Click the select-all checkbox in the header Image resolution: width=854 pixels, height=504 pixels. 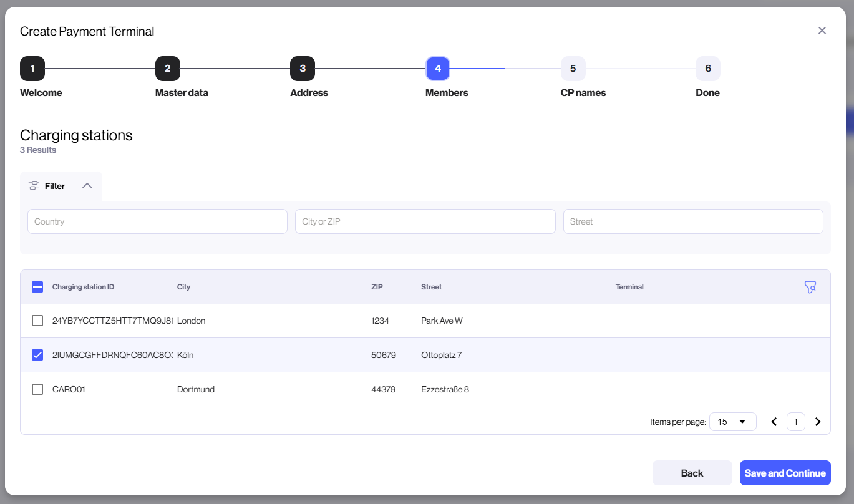pyautogui.click(x=37, y=286)
